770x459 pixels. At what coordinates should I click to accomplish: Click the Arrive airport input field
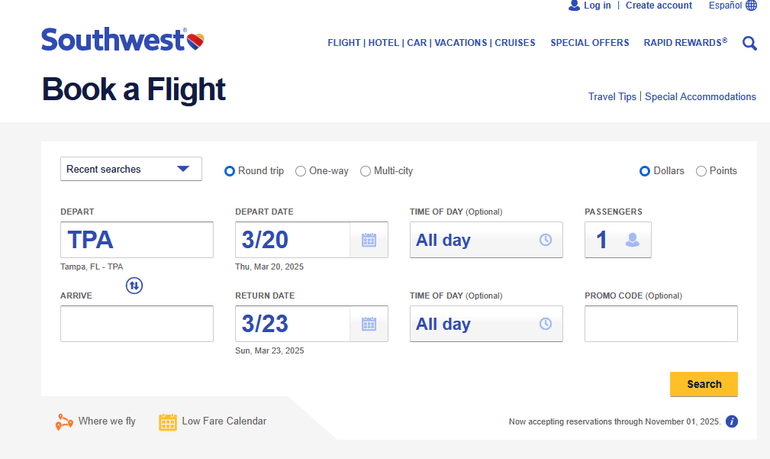point(137,324)
